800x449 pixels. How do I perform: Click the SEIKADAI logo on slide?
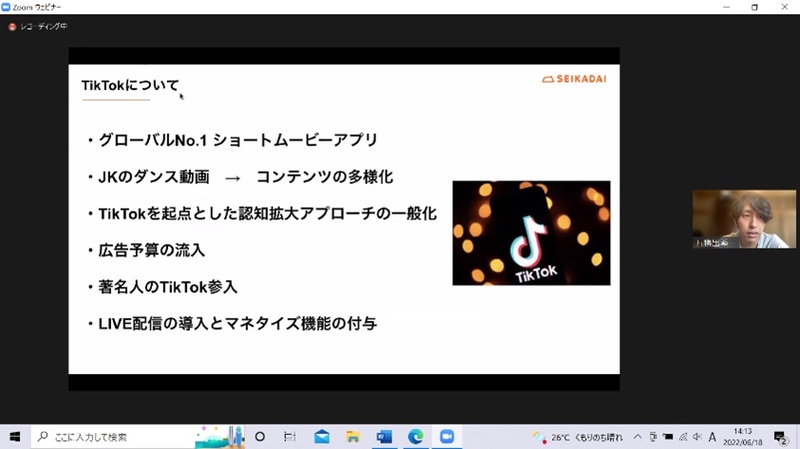point(574,79)
